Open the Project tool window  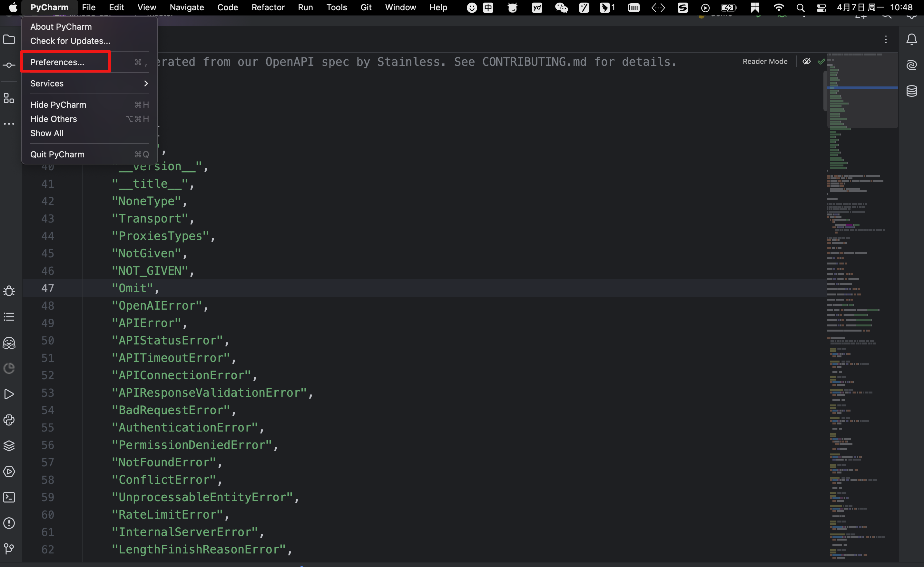click(x=9, y=39)
